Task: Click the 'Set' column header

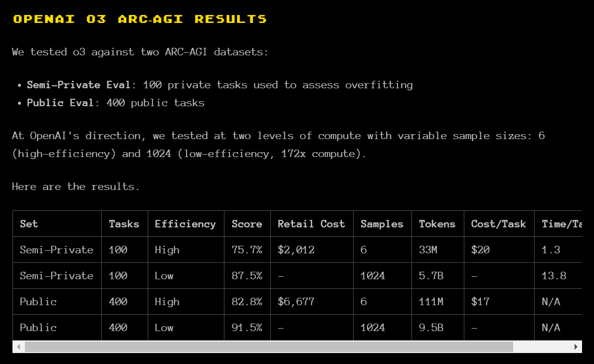Action: (57, 224)
